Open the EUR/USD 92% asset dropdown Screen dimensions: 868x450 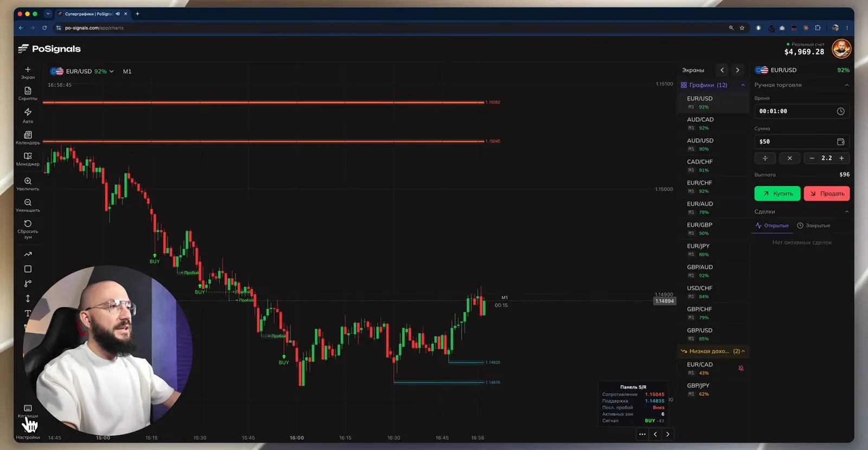click(82, 71)
